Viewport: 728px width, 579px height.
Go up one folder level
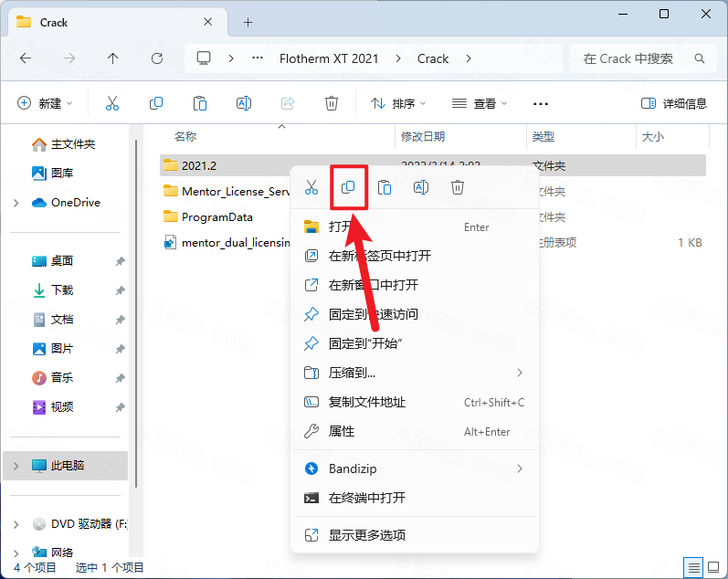point(113,58)
